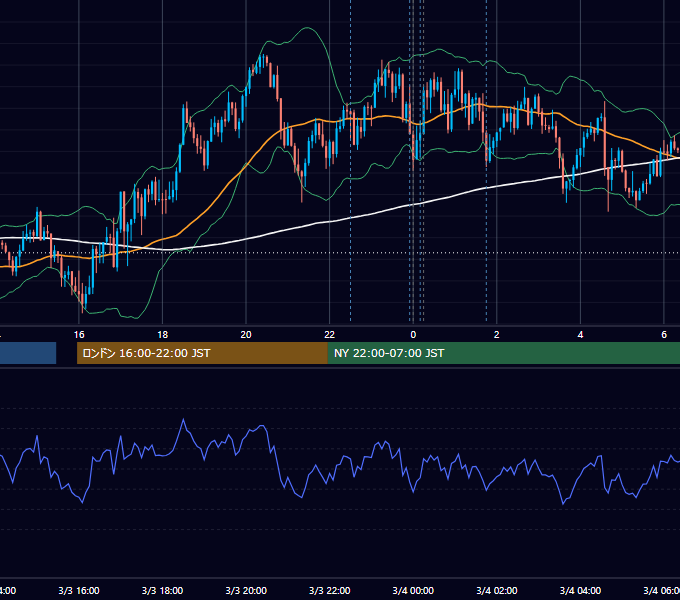Click the 3/4 02:00 date label
The width and height of the screenshot is (680, 600).
[497, 591]
